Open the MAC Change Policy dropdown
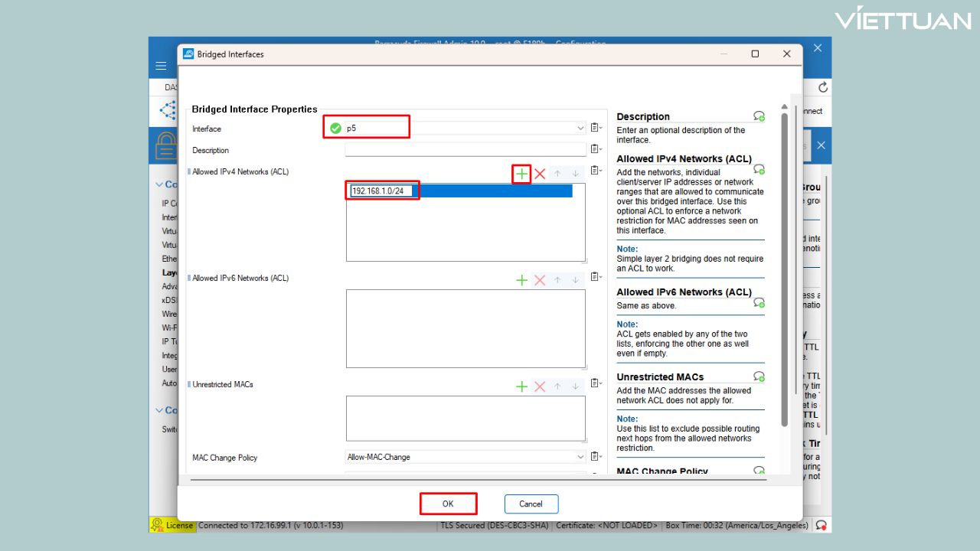The height and width of the screenshot is (551, 980). (x=580, y=457)
